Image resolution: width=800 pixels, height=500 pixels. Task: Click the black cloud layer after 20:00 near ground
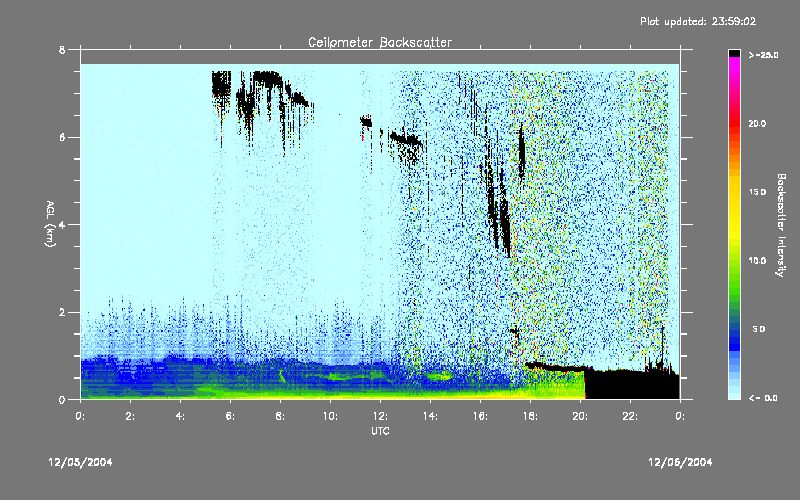tap(632, 384)
